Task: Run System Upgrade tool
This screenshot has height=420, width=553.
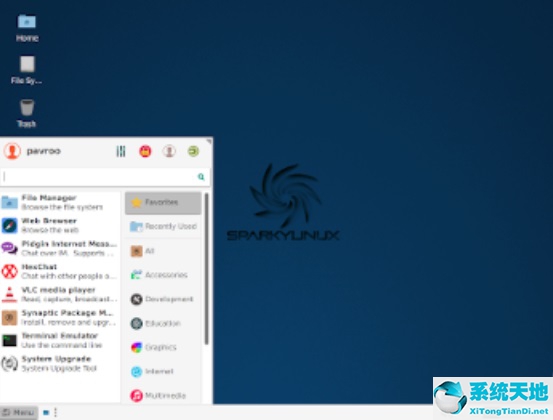Action: (x=59, y=363)
